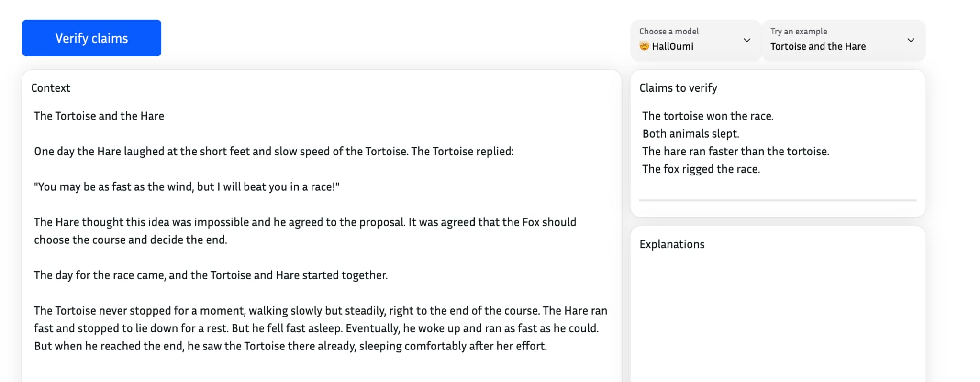980x382 pixels.
Task: Click the chevron next to HallOumi
Action: [x=746, y=40]
